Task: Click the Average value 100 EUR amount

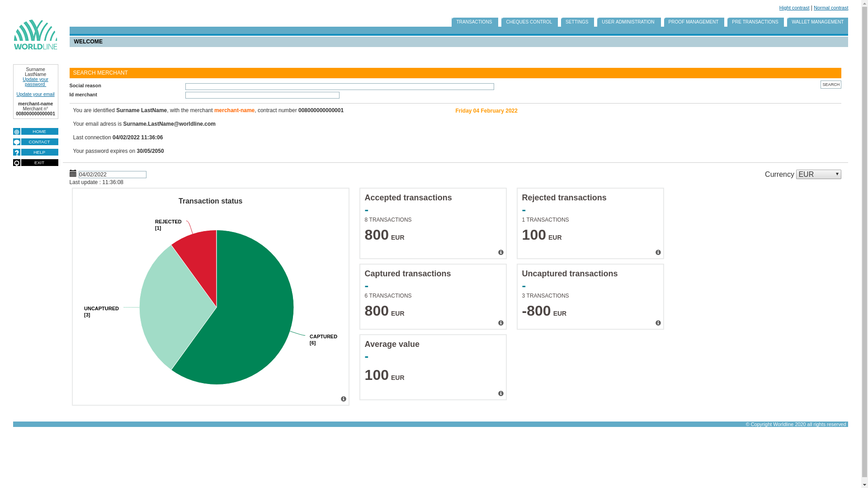Action: (x=384, y=375)
